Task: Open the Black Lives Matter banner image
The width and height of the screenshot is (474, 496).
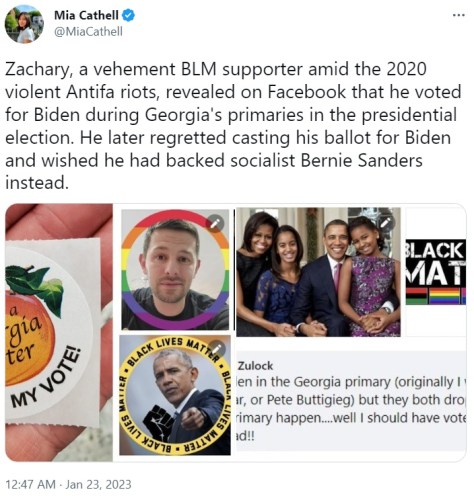Action: pyautogui.click(x=435, y=272)
